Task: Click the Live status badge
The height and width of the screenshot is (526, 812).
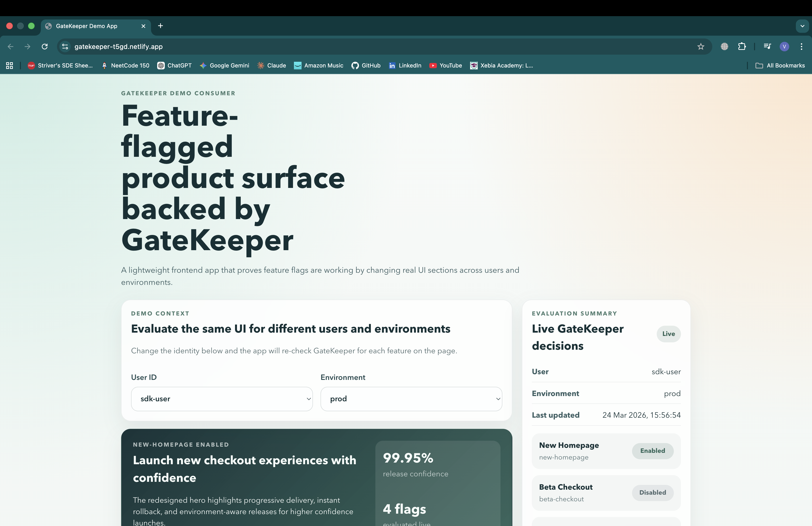Action: click(x=668, y=334)
